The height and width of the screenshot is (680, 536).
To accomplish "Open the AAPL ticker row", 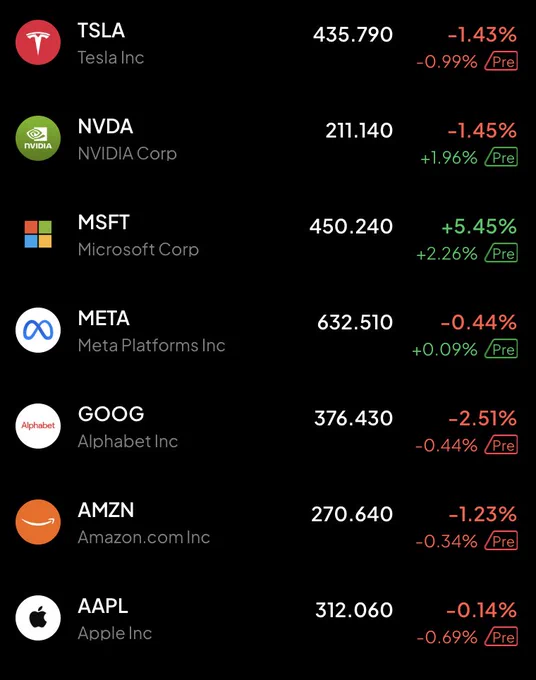I will pyautogui.click(x=268, y=618).
